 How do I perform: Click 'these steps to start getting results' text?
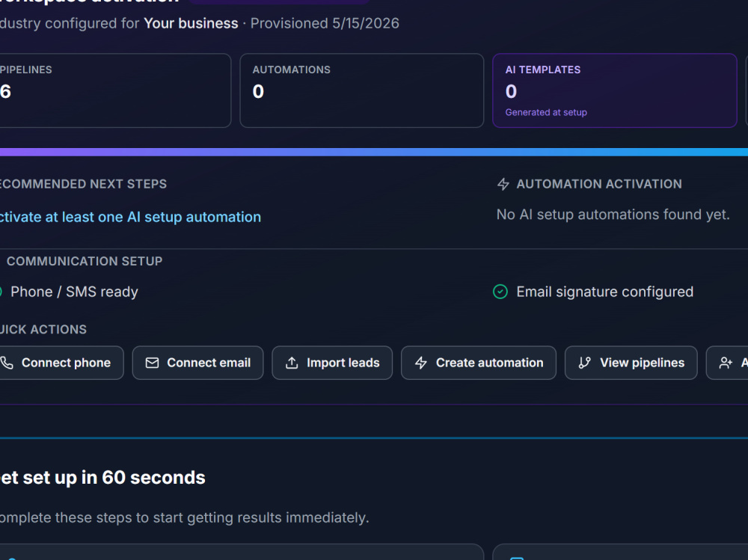(x=168, y=517)
